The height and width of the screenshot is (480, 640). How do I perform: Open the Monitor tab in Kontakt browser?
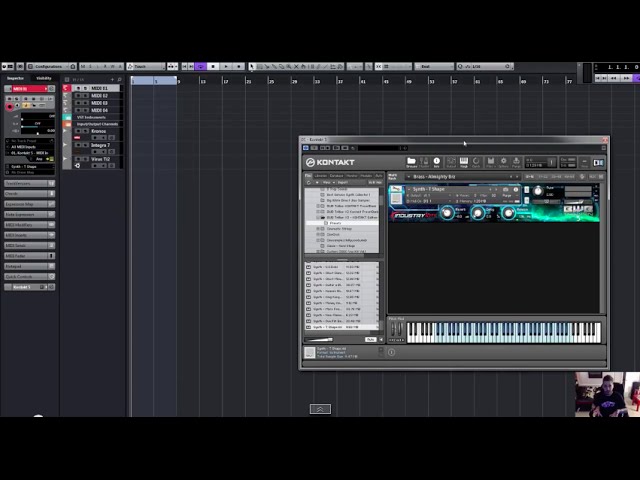pos(352,176)
